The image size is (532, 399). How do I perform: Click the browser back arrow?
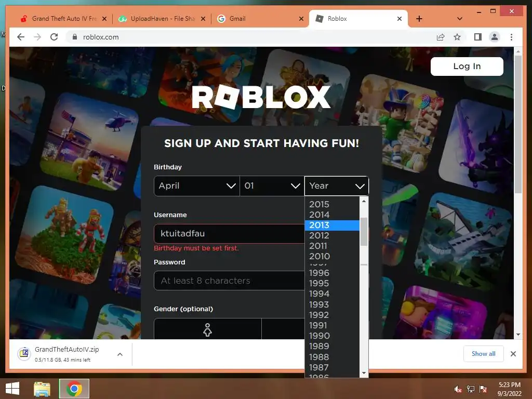click(21, 37)
